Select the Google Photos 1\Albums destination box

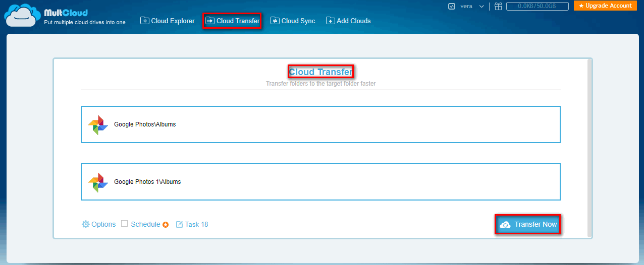(320, 182)
